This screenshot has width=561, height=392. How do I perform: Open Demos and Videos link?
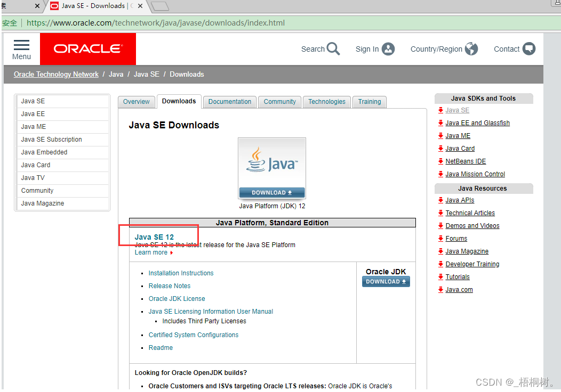pos(472,226)
